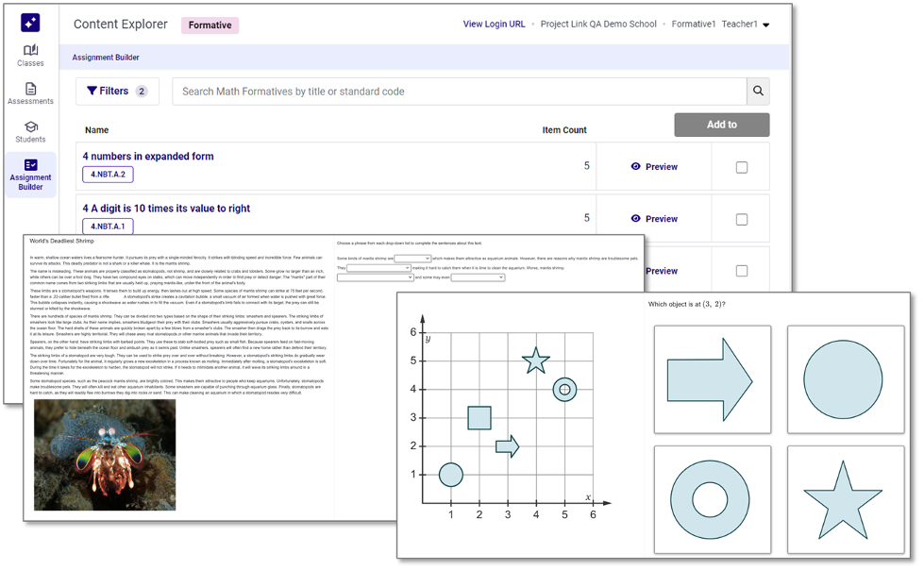The height and width of the screenshot is (570, 924).
Task: Click the square plotted on the graph
Action: [x=479, y=418]
